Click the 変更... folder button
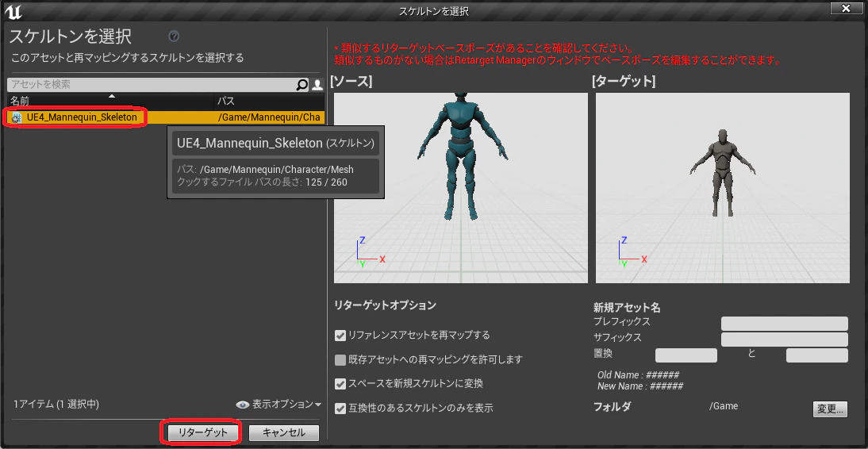868x449 pixels. click(831, 409)
